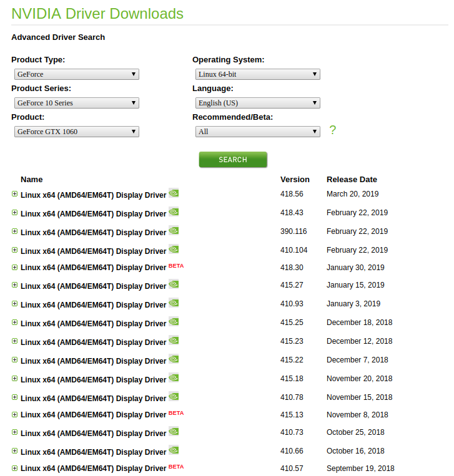This screenshot has width=454, height=476.
Task: Open the Display Driver link dated October 16, 2018
Action: point(93,452)
